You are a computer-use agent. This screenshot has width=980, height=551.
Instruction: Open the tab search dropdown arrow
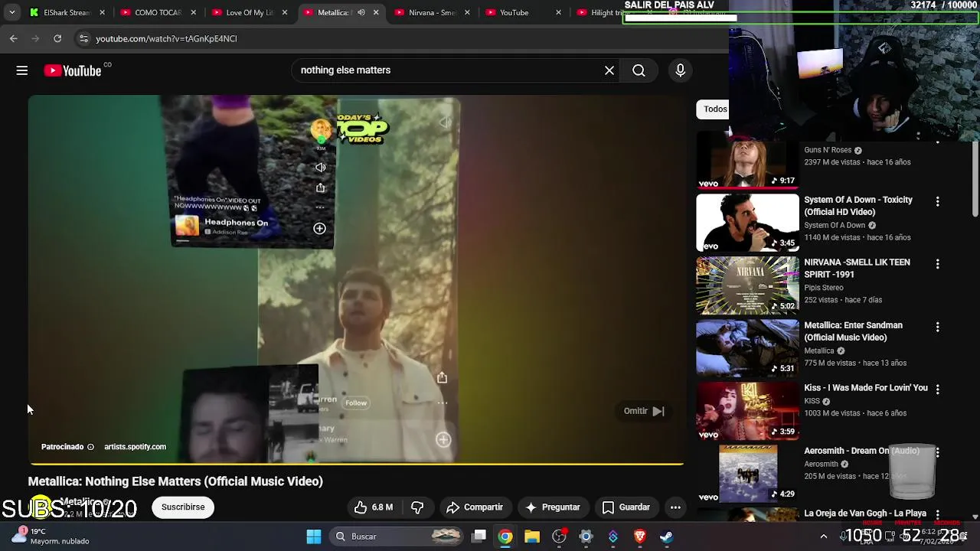(12, 12)
